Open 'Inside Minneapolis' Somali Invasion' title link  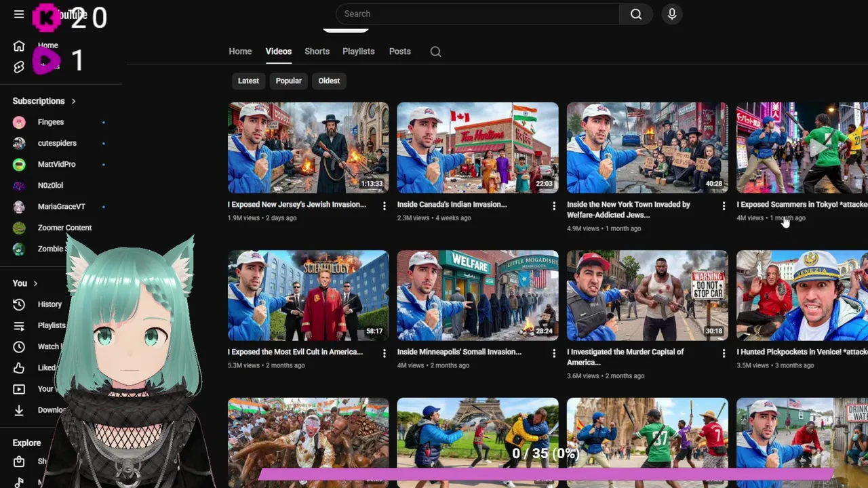coord(460,352)
